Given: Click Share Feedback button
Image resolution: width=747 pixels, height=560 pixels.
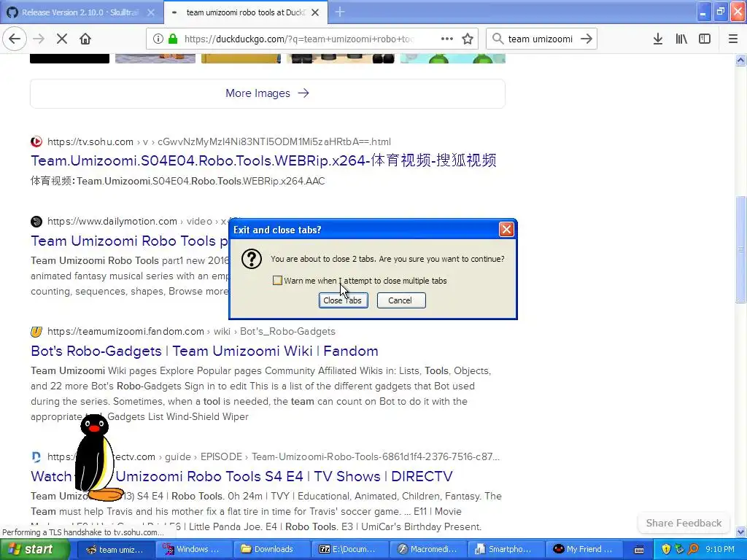Looking at the screenshot, I should [684, 523].
